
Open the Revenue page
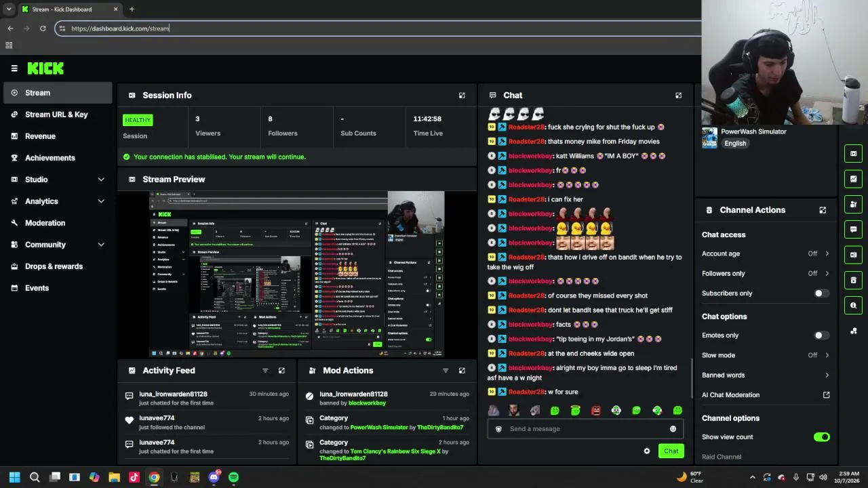click(58, 136)
